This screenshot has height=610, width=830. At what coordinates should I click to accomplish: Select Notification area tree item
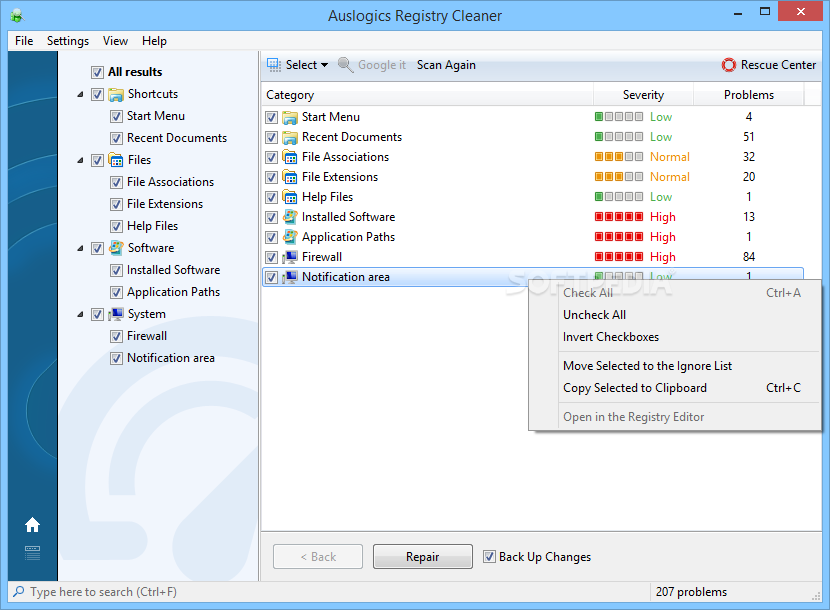point(170,358)
